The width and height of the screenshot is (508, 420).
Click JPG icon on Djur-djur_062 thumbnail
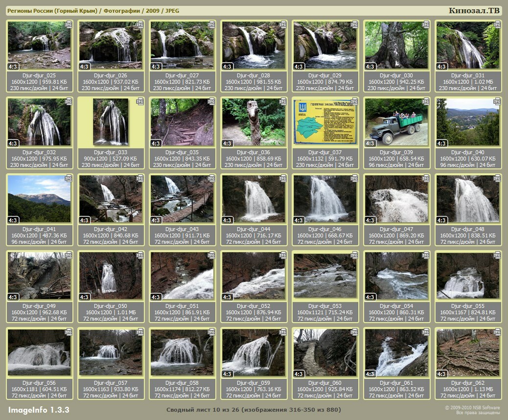(x=497, y=332)
